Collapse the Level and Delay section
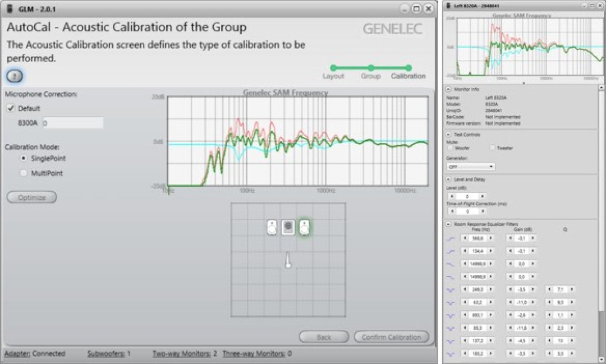Screen dimensions: 606x364 pos(448,179)
